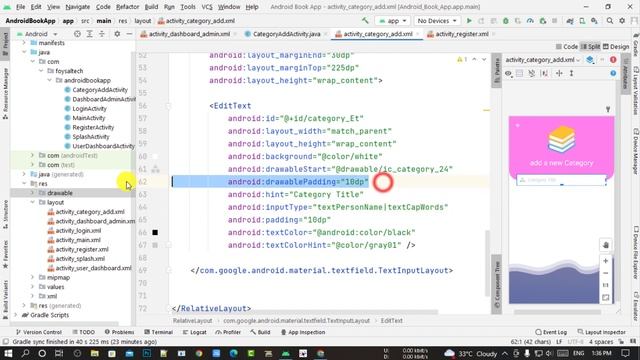This screenshot has width=640, height=360.
Task: Click the white color swatch in gutter line 60
Action: tap(155, 156)
